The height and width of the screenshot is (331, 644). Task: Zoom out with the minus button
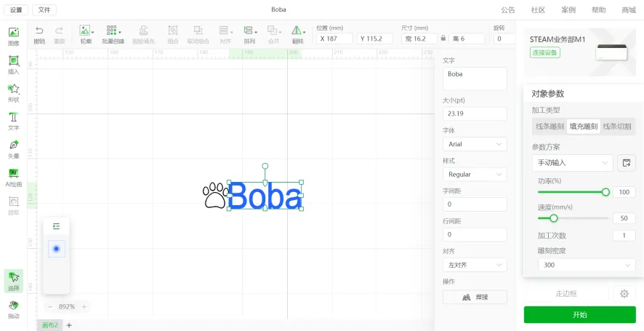point(50,307)
